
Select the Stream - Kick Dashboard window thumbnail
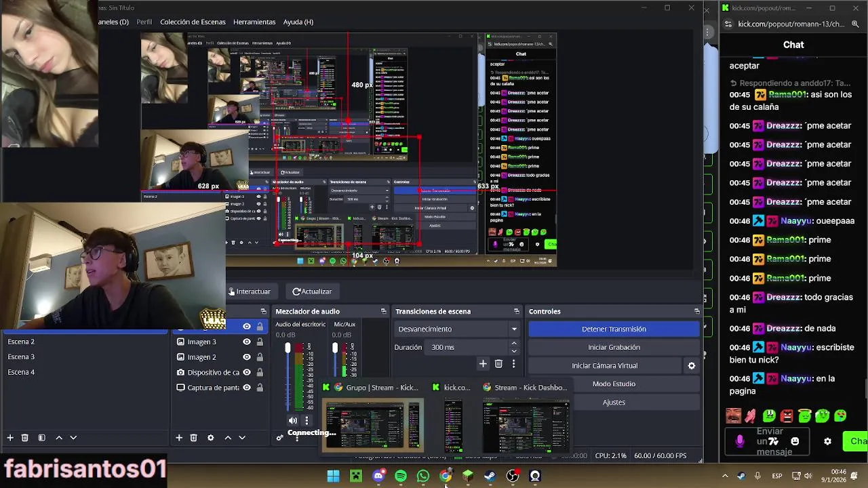(x=526, y=426)
